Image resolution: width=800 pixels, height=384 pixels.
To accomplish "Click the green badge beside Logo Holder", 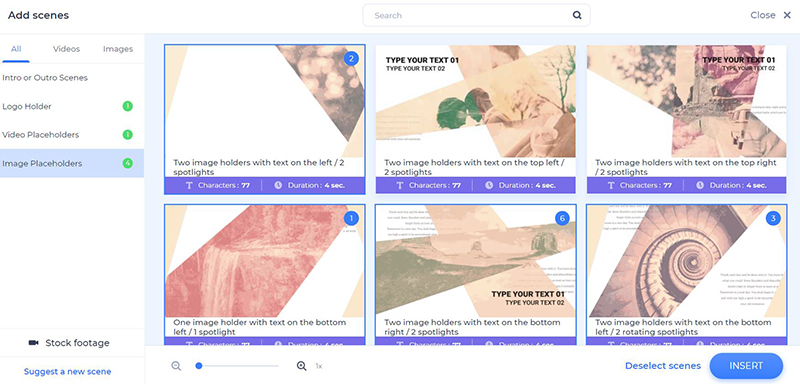I will click(x=128, y=106).
